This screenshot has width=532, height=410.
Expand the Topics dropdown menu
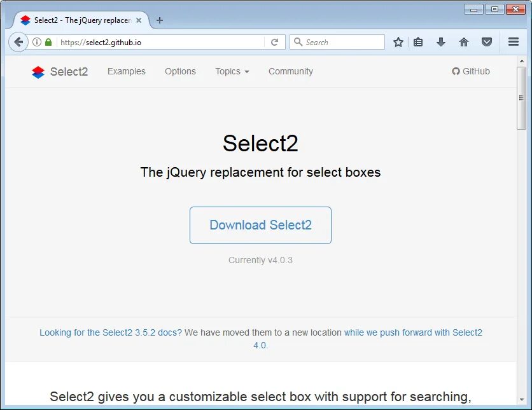click(x=232, y=71)
